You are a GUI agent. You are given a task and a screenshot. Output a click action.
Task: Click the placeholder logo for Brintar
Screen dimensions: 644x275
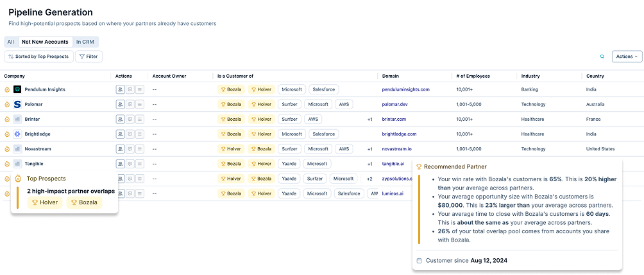click(17, 119)
